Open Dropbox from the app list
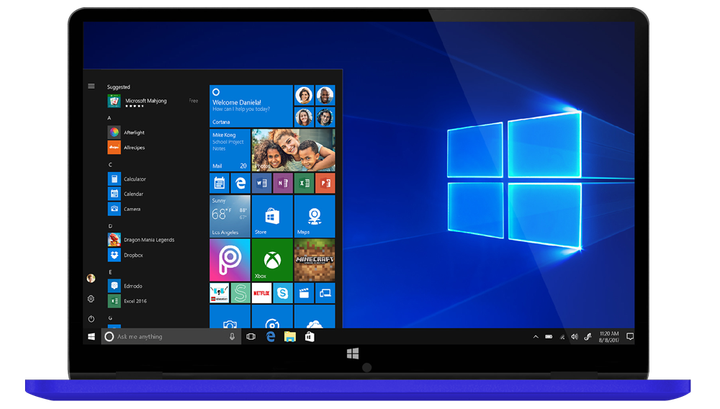 coord(125,255)
